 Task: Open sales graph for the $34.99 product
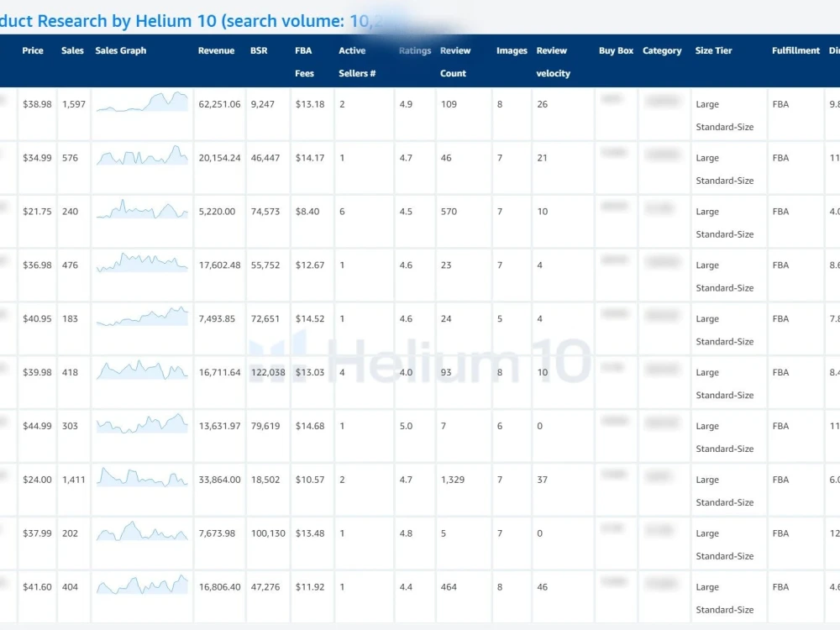point(142,155)
